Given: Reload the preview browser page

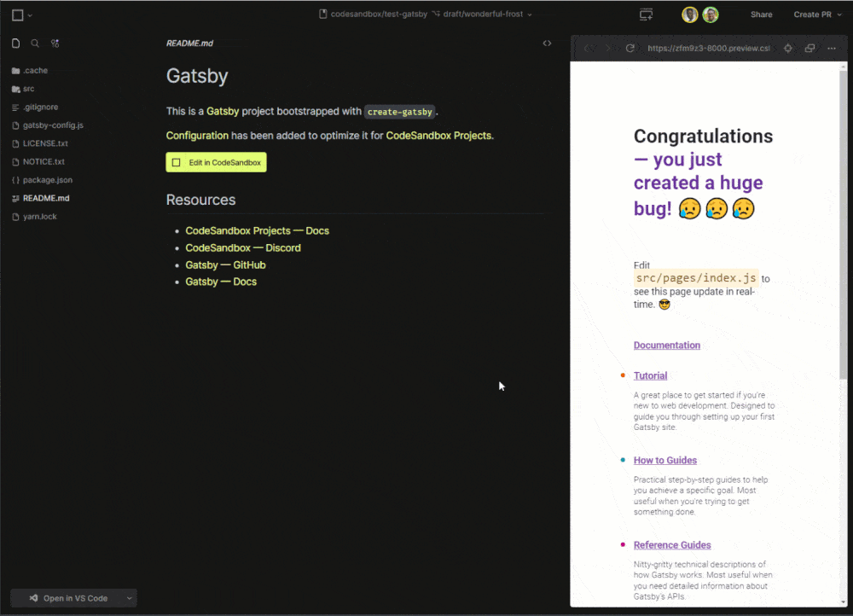Looking at the screenshot, I should [x=630, y=48].
